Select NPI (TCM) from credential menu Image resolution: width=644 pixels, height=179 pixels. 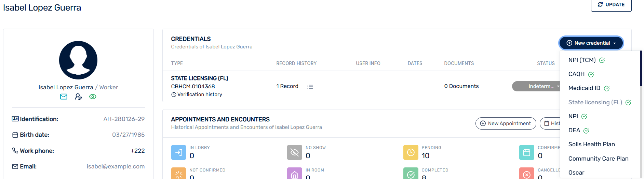582,60
